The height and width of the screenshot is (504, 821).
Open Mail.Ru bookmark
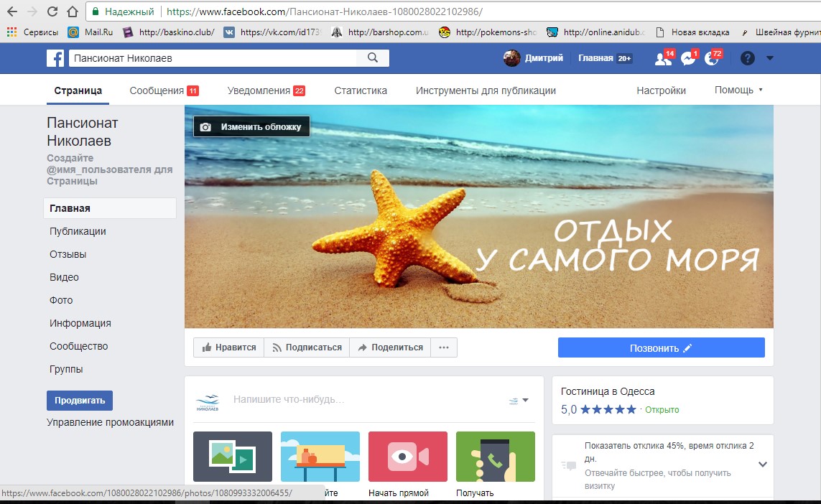[x=91, y=32]
